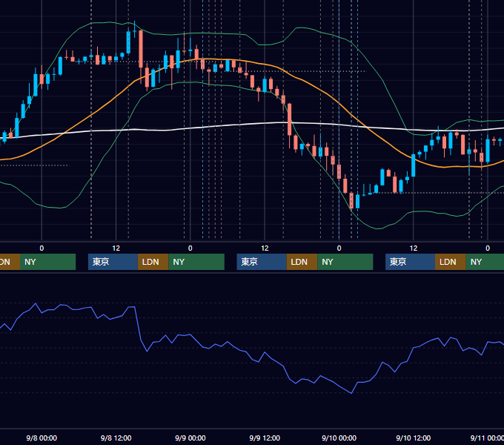504x445 pixels.
Task: Click the NY block spanning 9/10 00:00
Action: [x=345, y=262]
